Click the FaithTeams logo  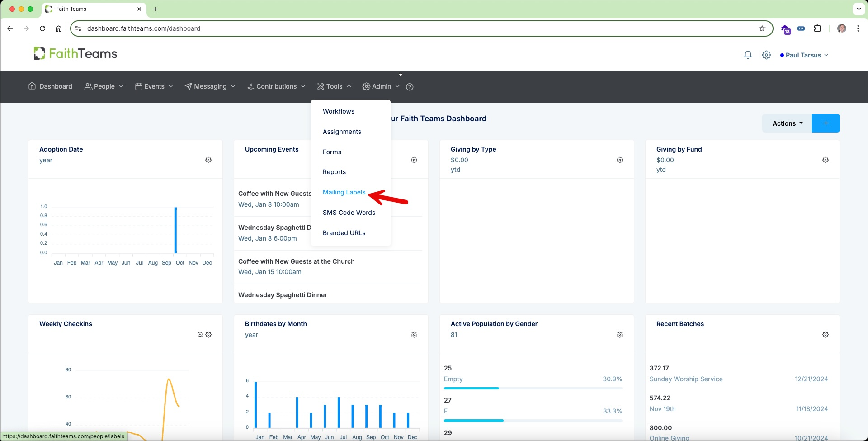coord(75,54)
